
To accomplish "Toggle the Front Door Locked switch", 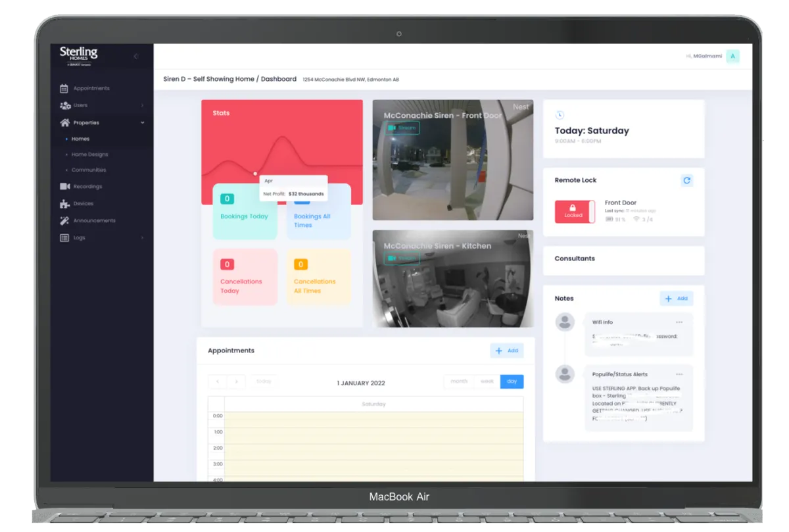I will 575,212.
